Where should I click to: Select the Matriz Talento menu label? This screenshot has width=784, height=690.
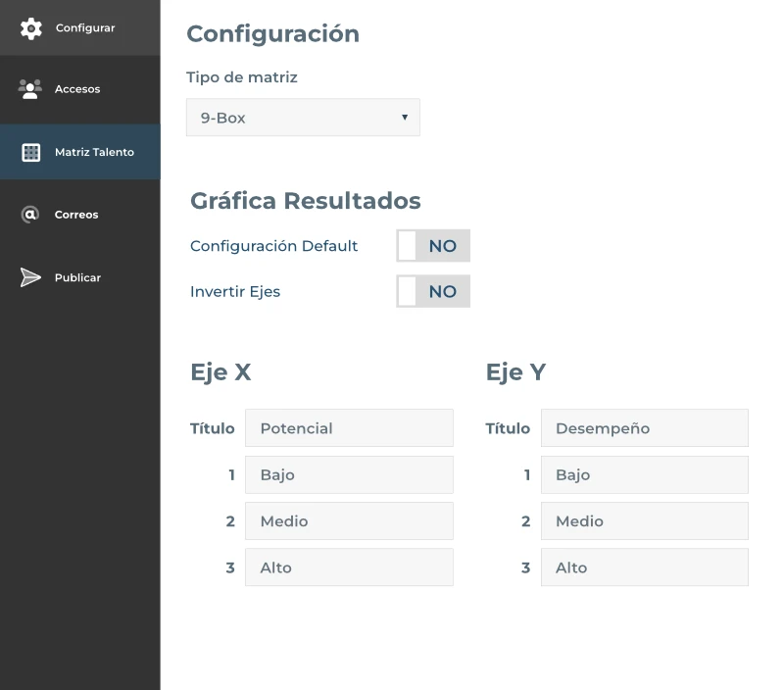[x=94, y=153]
